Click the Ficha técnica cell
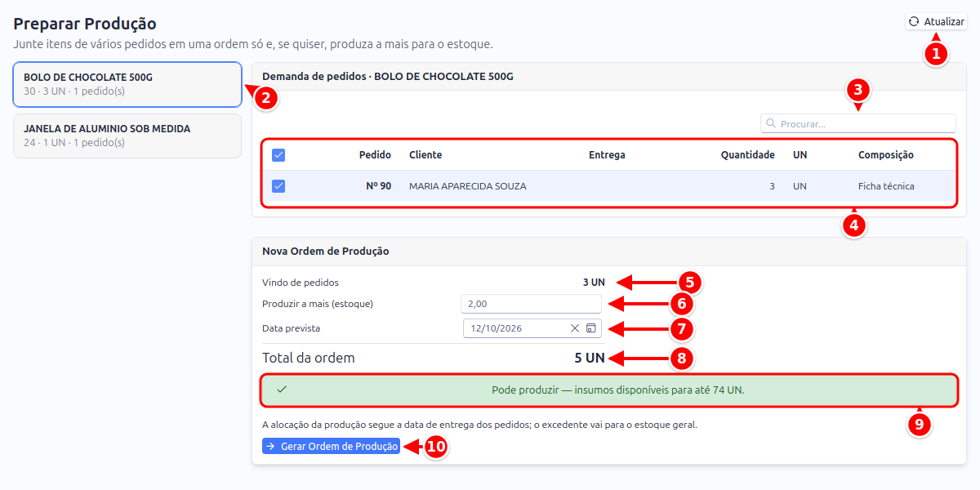 coord(886,186)
